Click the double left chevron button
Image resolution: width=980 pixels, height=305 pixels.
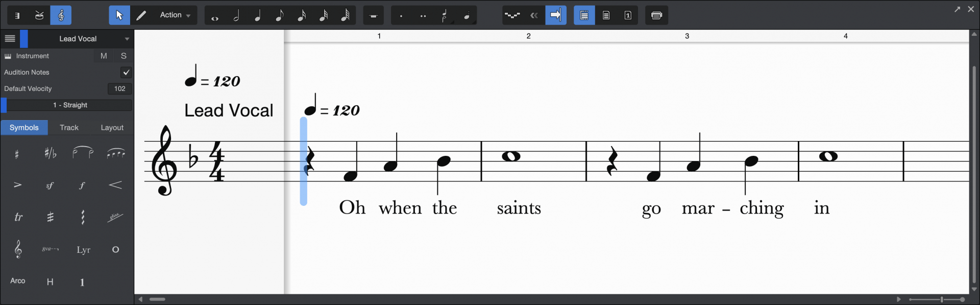point(534,15)
